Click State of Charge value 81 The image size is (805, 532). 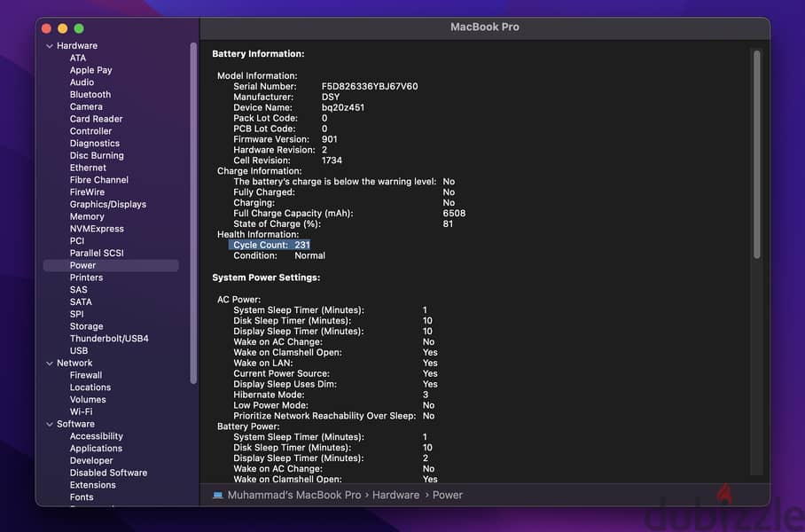click(448, 224)
